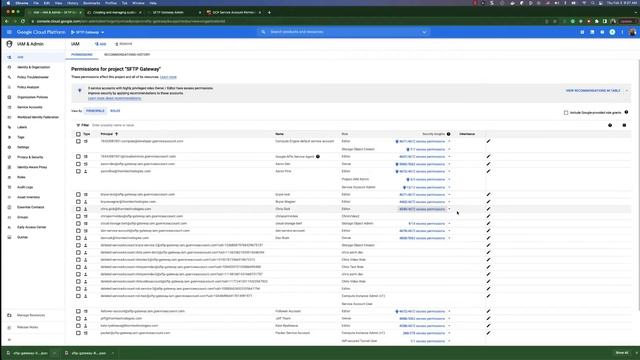Edit principal for Google APIs Service Agent row
The height and width of the screenshot is (360, 640).
point(488,156)
